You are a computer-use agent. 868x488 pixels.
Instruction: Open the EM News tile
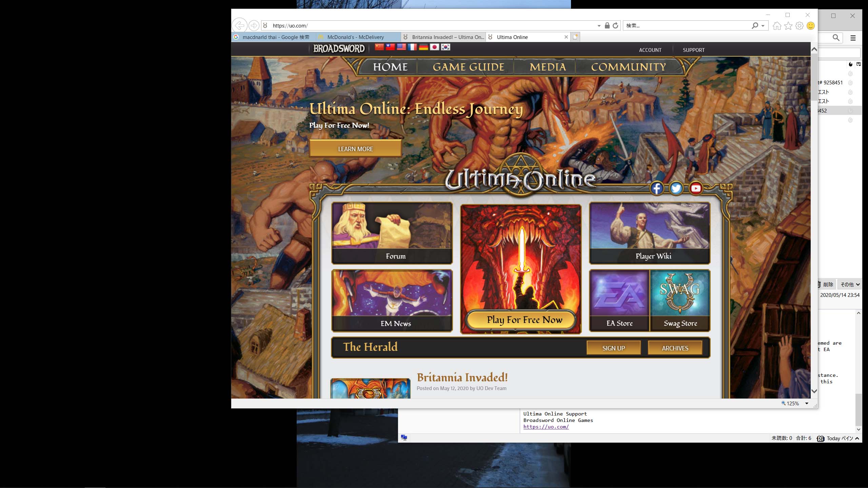pos(392,301)
